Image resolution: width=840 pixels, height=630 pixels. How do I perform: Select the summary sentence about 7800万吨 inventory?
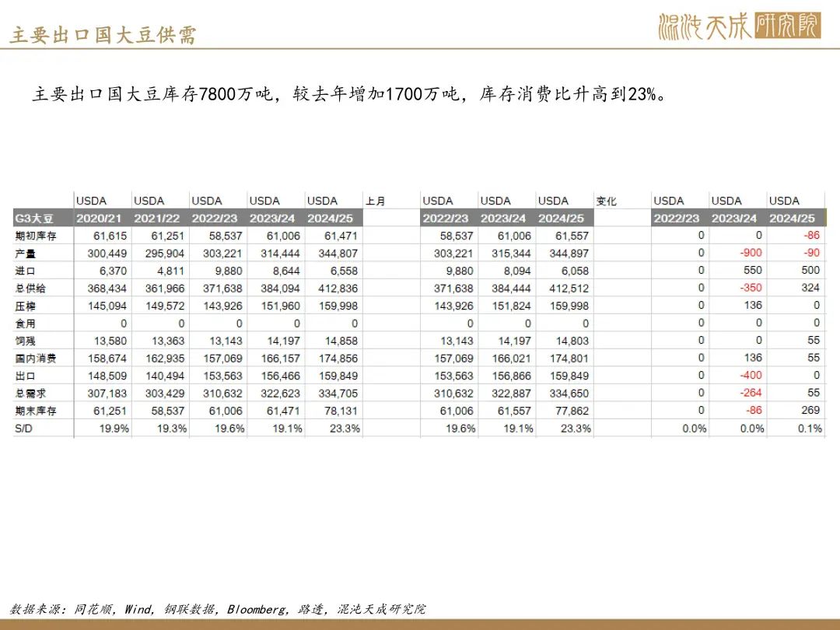(x=349, y=94)
